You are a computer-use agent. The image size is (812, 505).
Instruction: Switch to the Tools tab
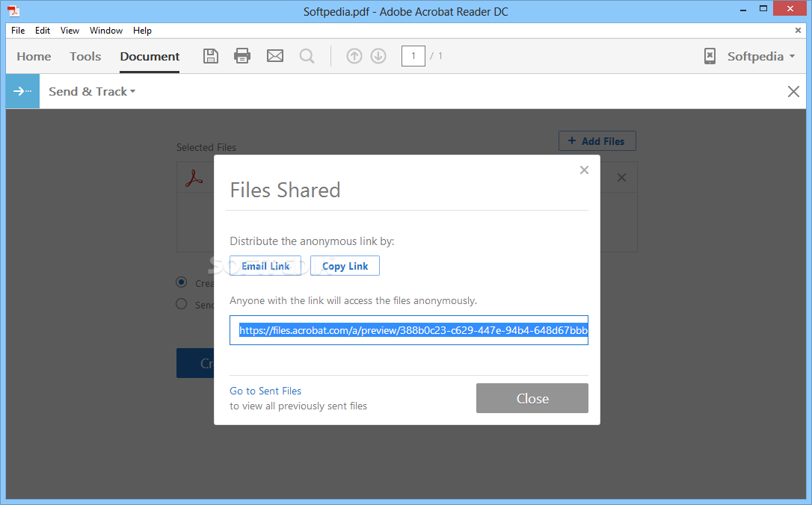(85, 56)
